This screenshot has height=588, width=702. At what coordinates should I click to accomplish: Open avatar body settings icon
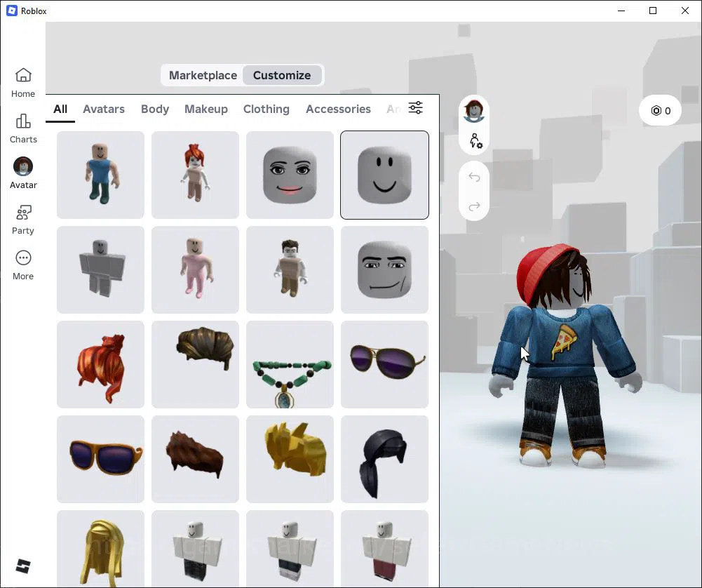475,140
